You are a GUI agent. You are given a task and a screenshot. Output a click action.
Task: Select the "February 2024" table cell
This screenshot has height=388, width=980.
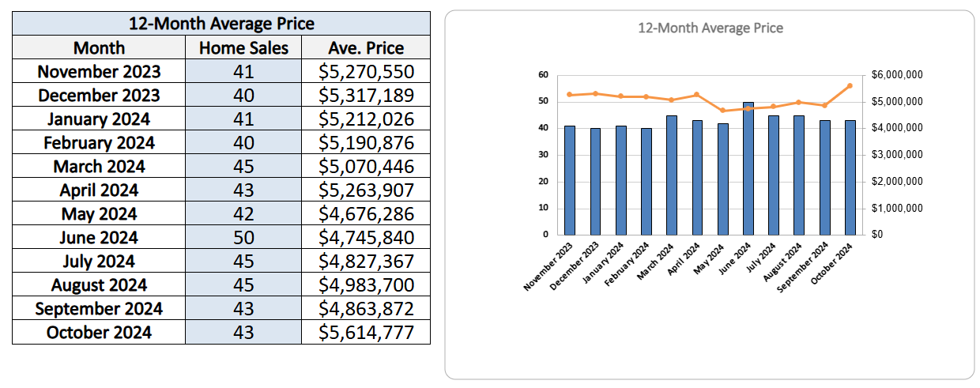click(99, 142)
